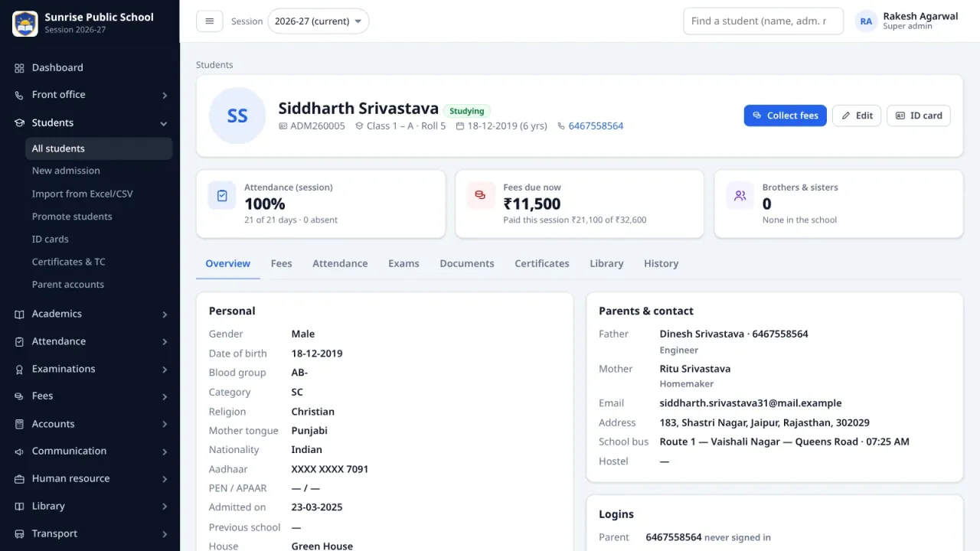Click the Students graduation cap icon
Screen dimensions: 980x551
click(x=19, y=122)
